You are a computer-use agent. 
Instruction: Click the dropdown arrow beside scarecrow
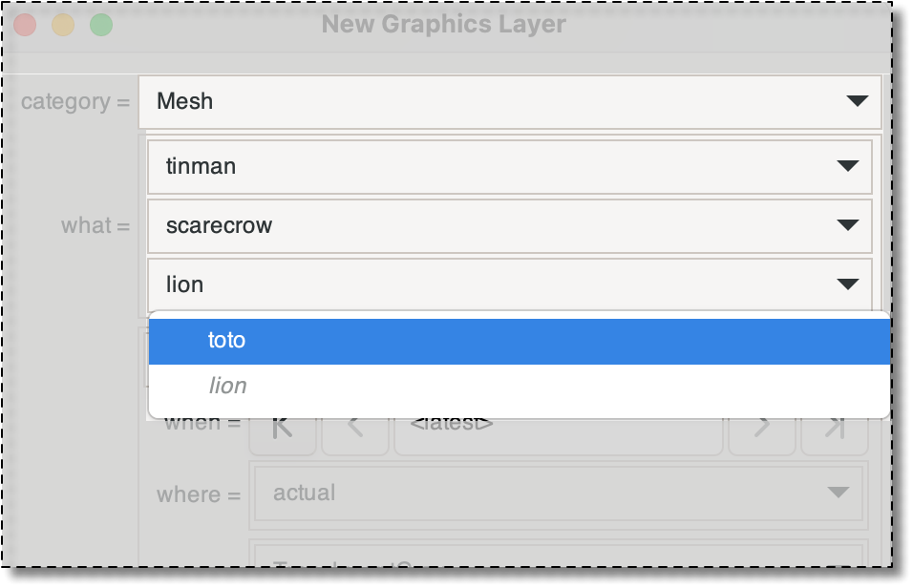847,225
